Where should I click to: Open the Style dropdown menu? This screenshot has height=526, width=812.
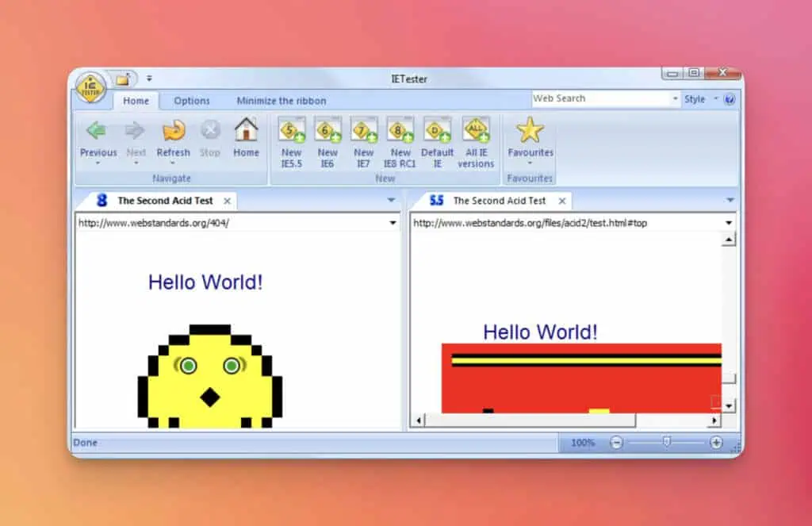pos(699,99)
